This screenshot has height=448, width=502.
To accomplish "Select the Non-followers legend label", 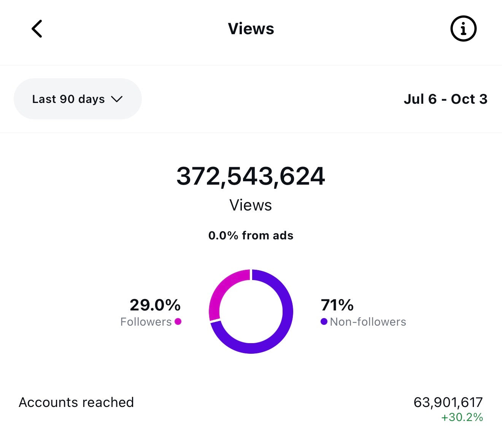I will 368,322.
